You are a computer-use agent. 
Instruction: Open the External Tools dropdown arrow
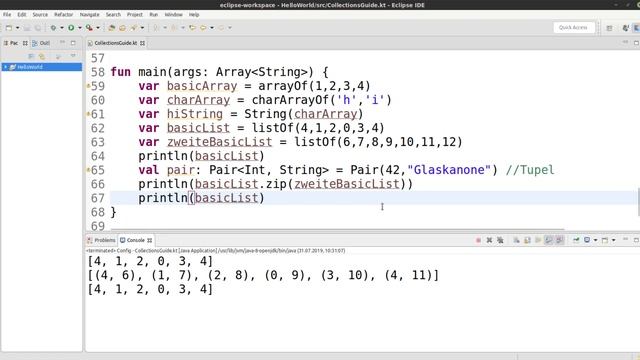[98, 28]
